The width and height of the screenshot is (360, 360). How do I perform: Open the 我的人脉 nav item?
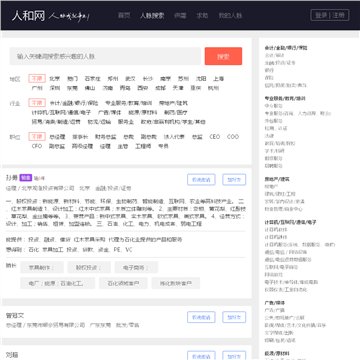(x=230, y=16)
